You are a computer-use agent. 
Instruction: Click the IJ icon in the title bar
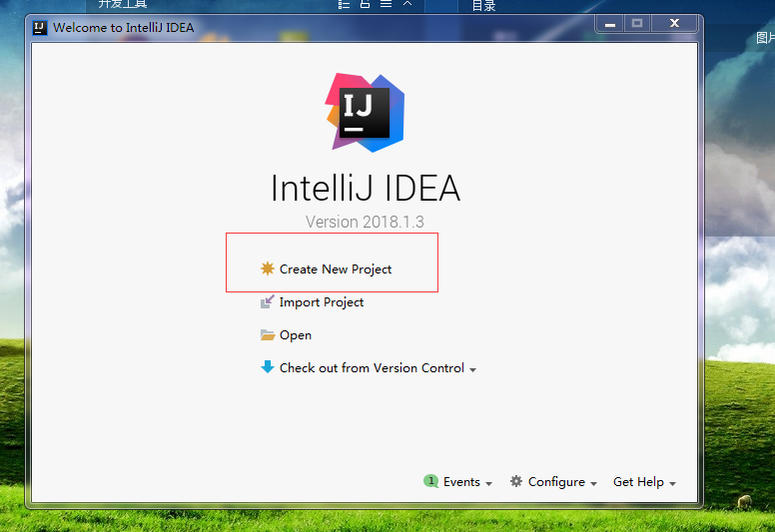point(40,27)
